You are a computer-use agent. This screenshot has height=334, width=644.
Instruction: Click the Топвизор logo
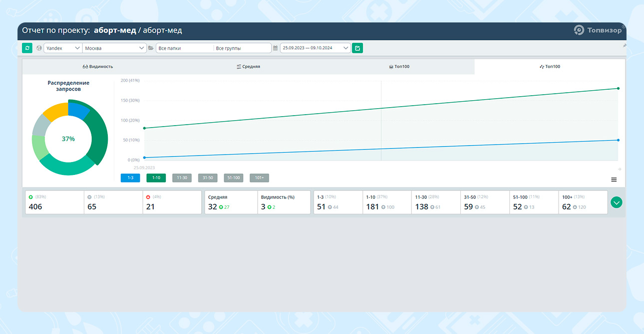[598, 30]
